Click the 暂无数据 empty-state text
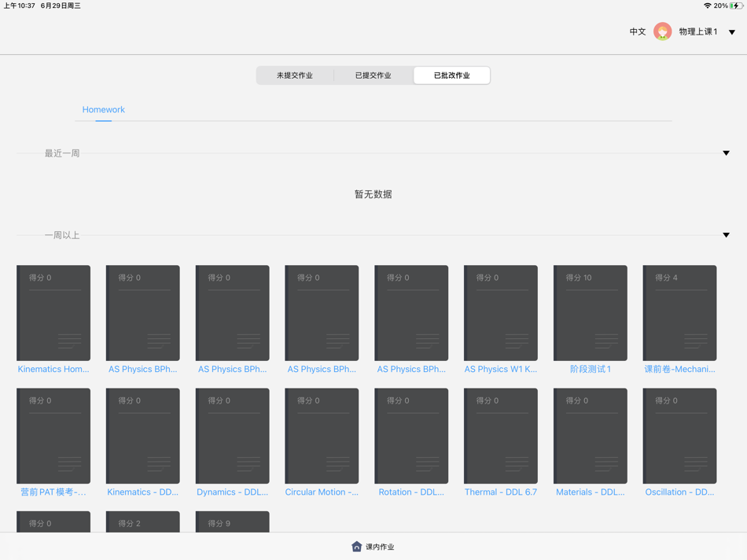 (x=373, y=194)
